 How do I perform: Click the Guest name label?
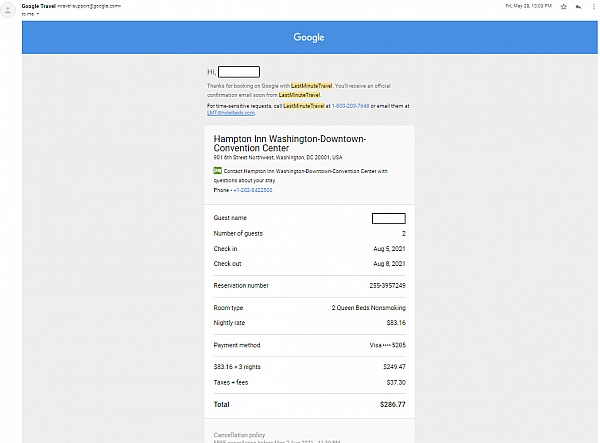pyautogui.click(x=230, y=218)
